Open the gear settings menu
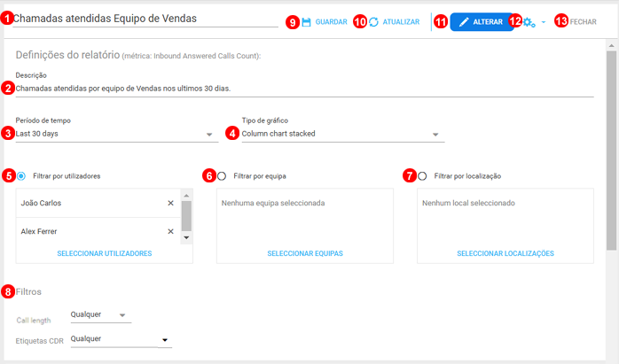The image size is (619, 364). click(x=530, y=21)
